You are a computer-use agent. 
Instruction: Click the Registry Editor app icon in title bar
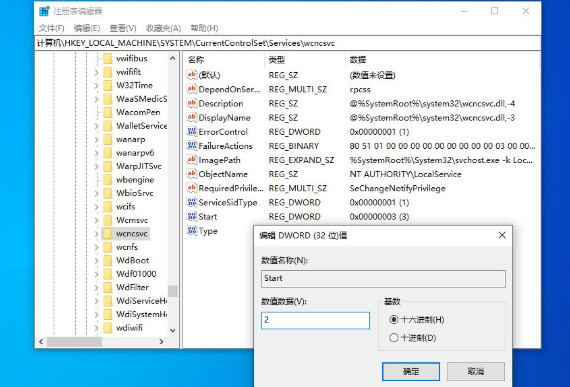(44, 11)
